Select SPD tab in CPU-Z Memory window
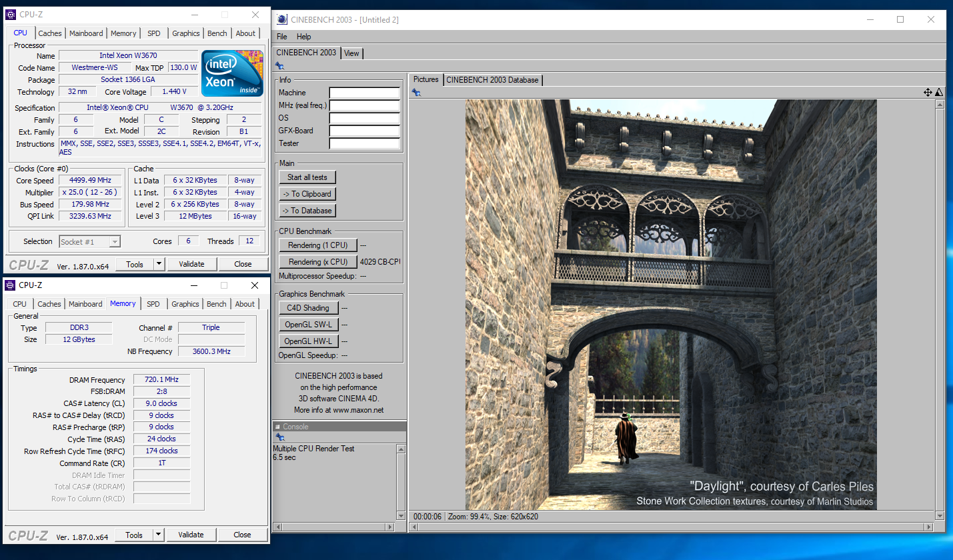This screenshot has height=560, width=953. pyautogui.click(x=153, y=304)
